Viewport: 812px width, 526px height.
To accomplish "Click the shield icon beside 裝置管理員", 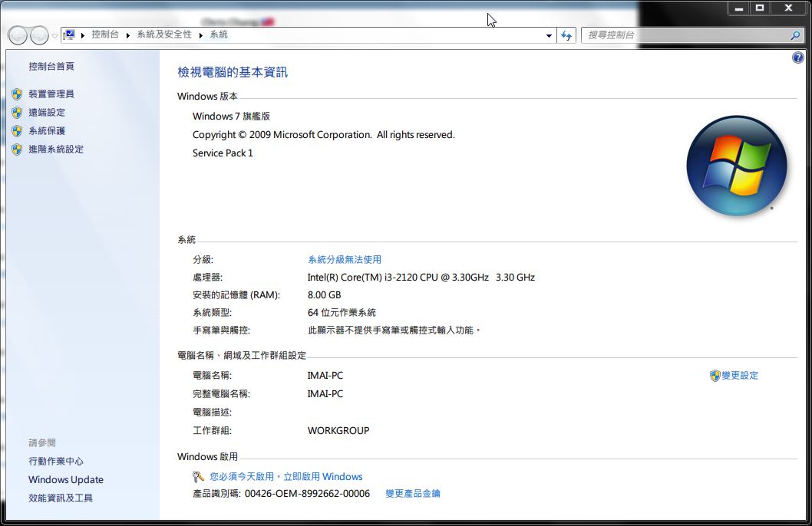I will [17, 94].
